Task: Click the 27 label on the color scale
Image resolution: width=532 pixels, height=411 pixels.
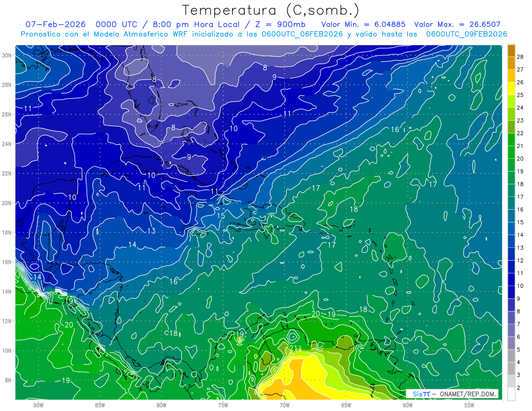Action: (x=520, y=70)
